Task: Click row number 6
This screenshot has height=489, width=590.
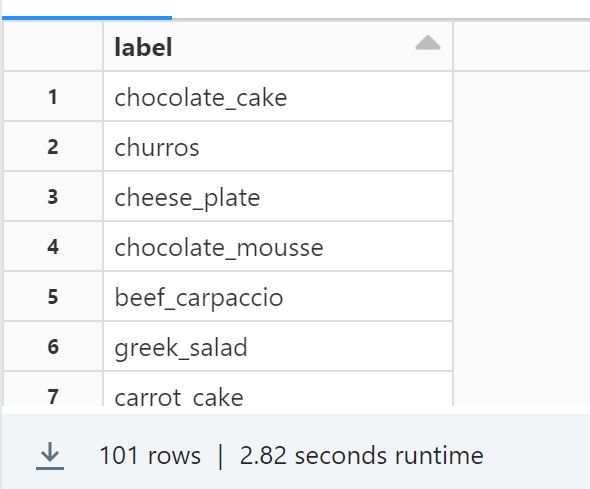Action: (53, 347)
